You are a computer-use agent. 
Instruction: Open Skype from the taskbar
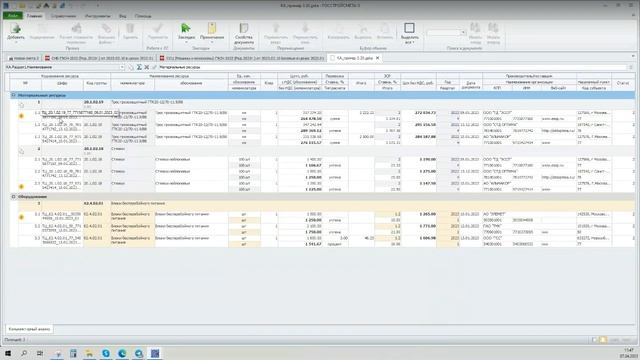pyautogui.click(x=106, y=353)
